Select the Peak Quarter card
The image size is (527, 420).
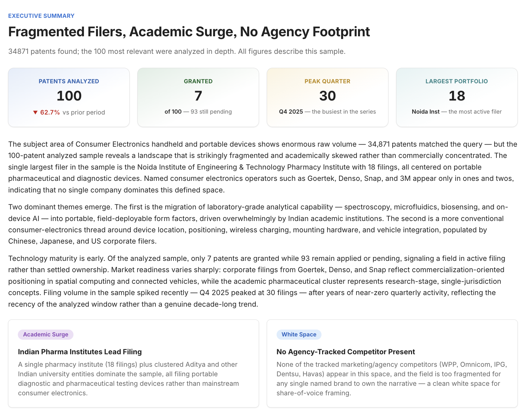pos(327,97)
